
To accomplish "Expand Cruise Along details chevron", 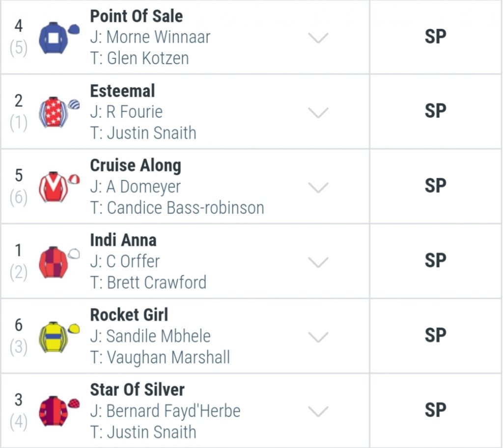I will pyautogui.click(x=318, y=187).
